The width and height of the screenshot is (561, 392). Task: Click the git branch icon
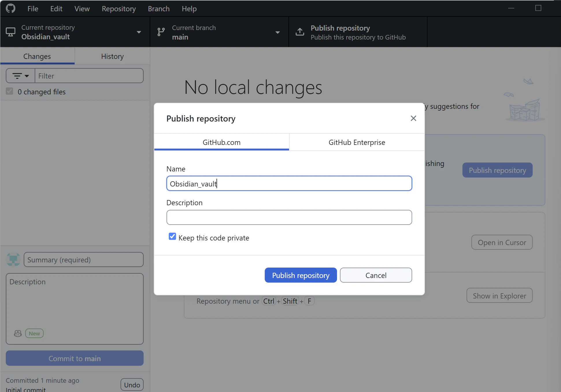pyautogui.click(x=161, y=32)
